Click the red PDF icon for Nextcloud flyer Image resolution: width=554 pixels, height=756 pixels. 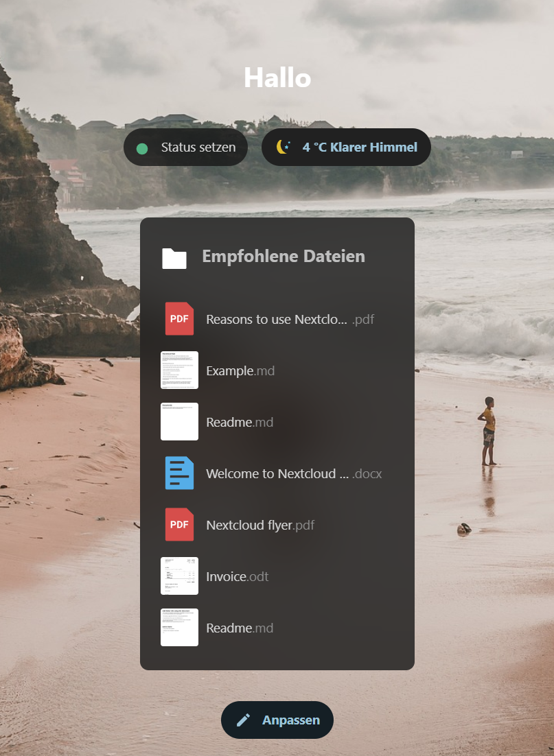(179, 525)
